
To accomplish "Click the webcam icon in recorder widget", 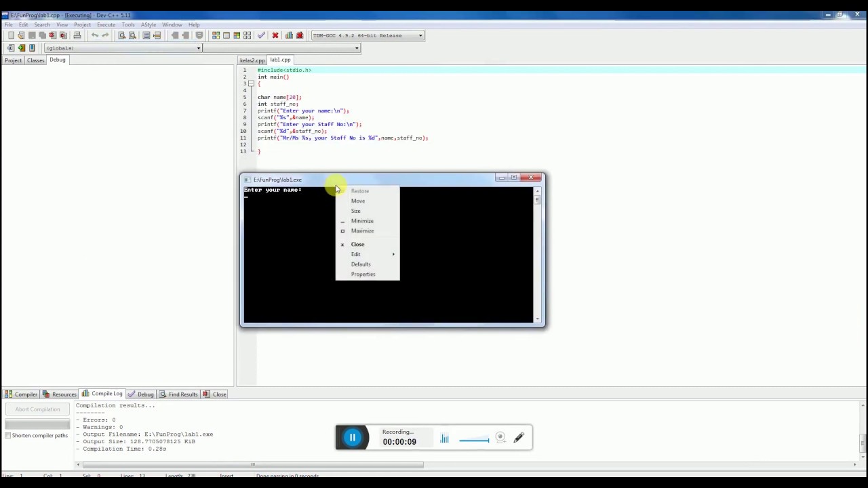I will (500, 438).
